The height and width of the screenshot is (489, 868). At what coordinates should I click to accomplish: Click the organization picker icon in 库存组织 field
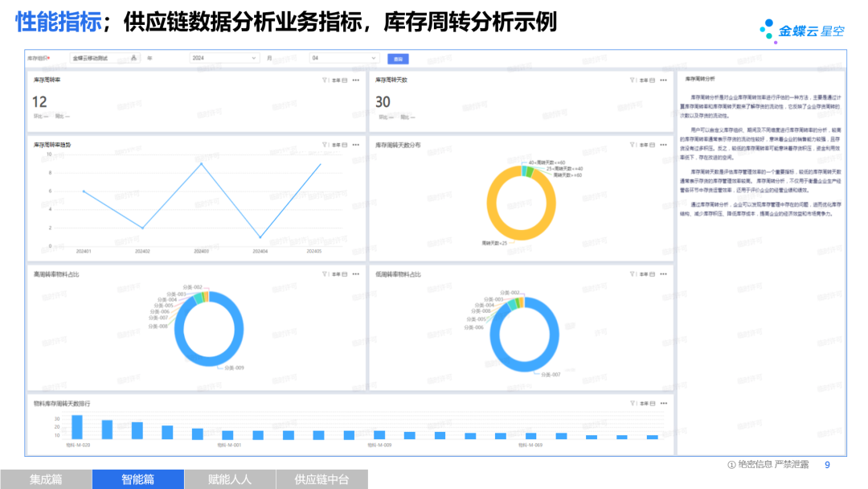point(133,58)
